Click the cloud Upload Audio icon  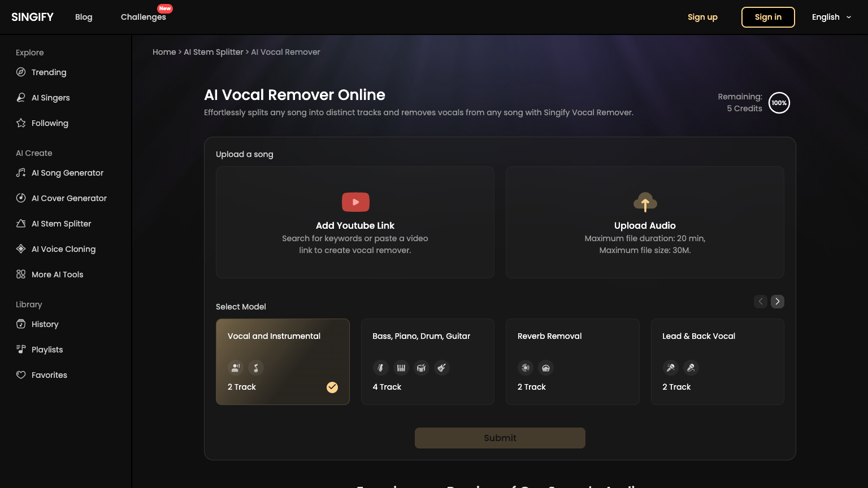click(x=645, y=202)
